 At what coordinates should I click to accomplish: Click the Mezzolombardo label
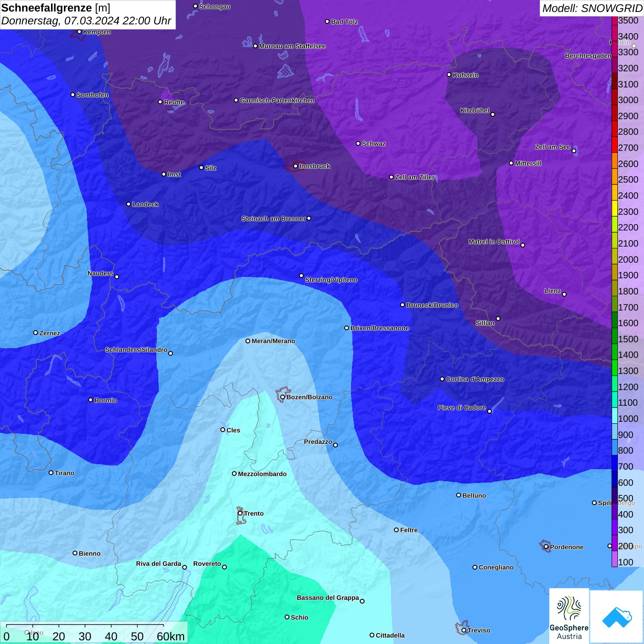(262, 474)
